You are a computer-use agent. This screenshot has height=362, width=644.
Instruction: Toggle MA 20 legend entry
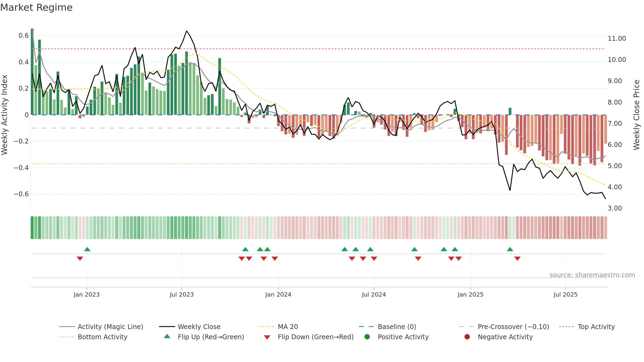278,327
